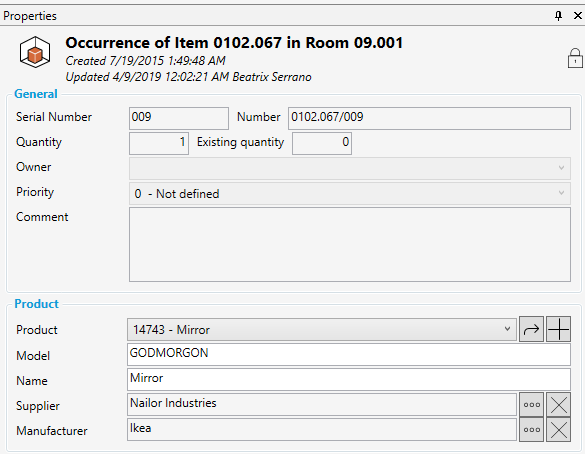Browse suppliers with ellipsis button
Screen dimensions: 585x454
[531, 405]
